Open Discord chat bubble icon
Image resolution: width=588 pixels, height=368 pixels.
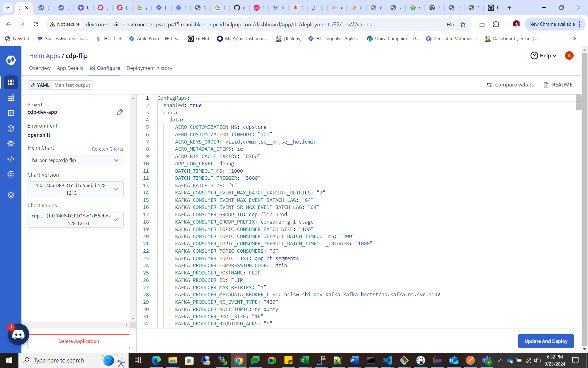18,334
